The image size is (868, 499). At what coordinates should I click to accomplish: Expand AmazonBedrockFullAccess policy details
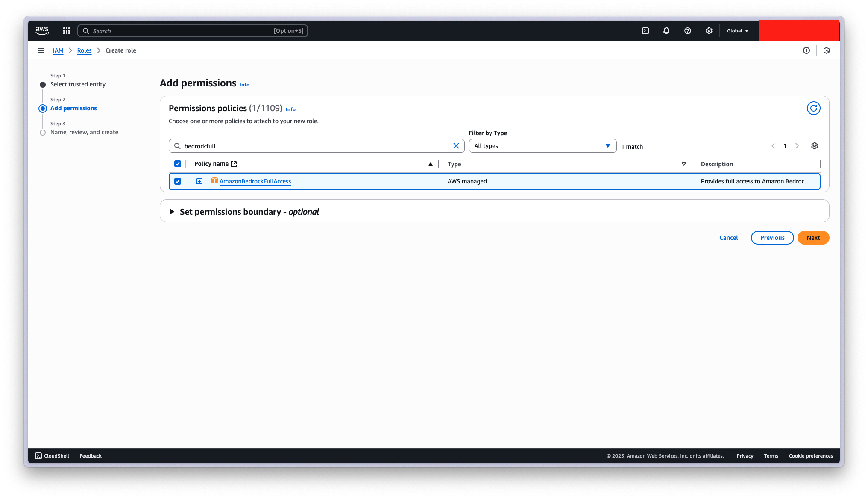tap(199, 181)
